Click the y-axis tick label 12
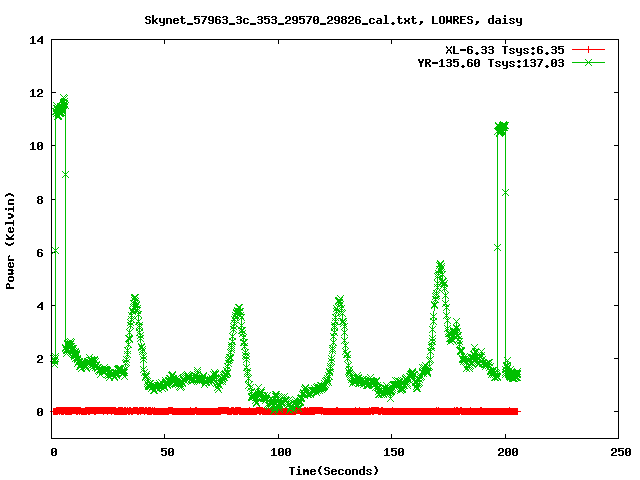The height and width of the screenshot is (480, 640). (x=36, y=93)
